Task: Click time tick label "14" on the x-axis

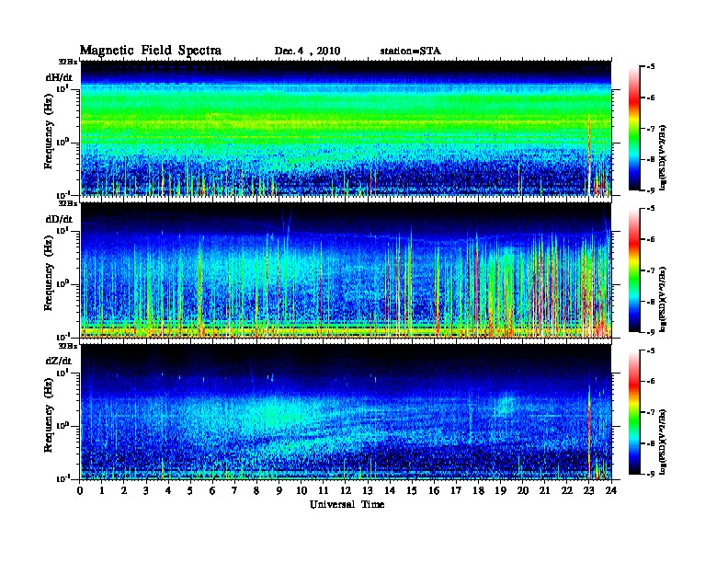Action: click(x=390, y=490)
